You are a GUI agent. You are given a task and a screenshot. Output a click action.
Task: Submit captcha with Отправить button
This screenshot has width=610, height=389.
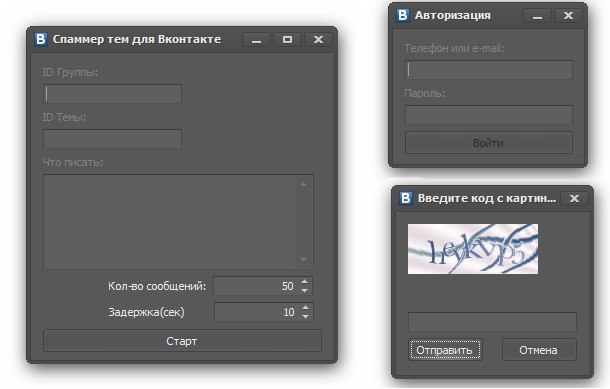point(445,350)
